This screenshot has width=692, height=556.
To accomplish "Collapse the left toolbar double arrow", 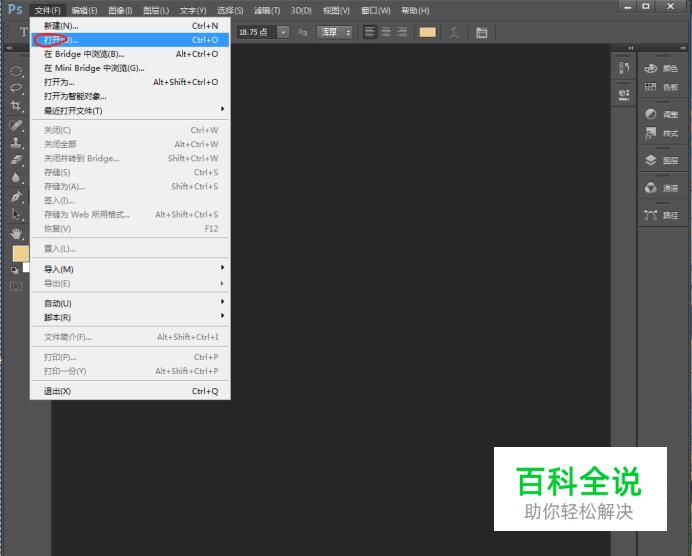I will click(x=9, y=48).
